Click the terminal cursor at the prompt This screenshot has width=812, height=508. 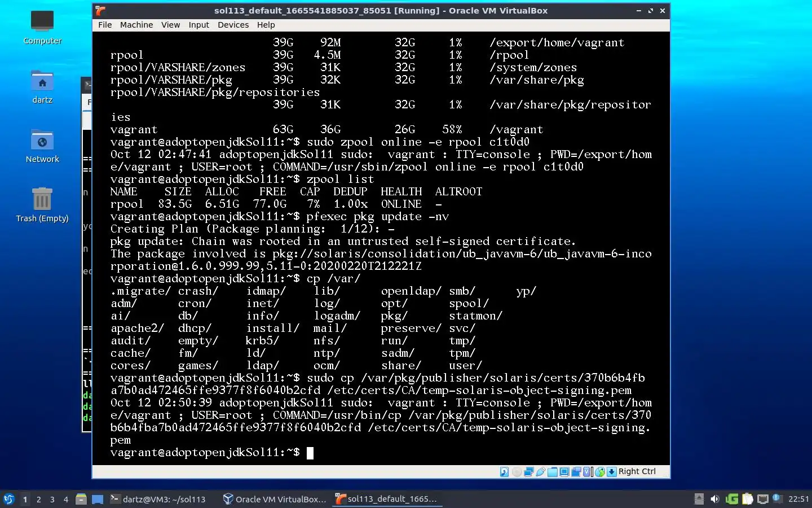coord(310,453)
